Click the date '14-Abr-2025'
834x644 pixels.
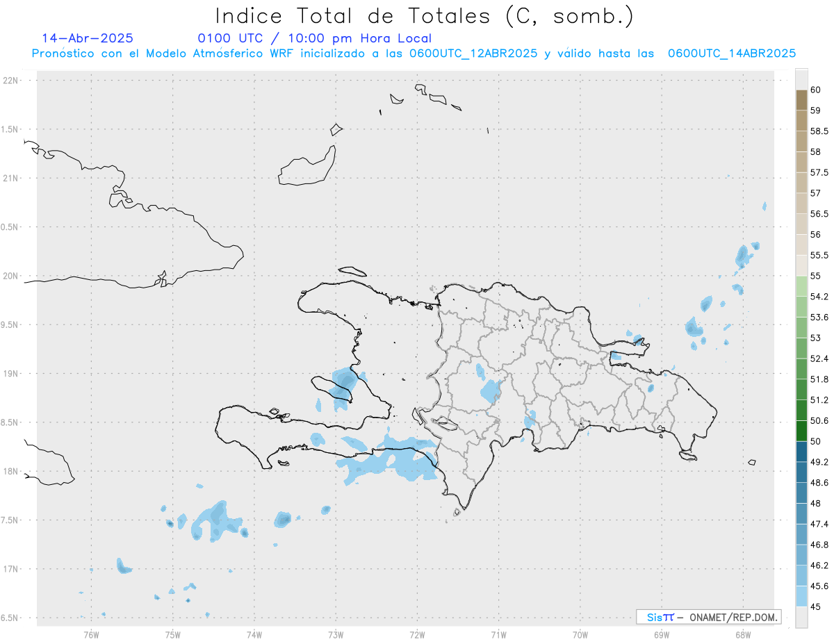(x=88, y=39)
